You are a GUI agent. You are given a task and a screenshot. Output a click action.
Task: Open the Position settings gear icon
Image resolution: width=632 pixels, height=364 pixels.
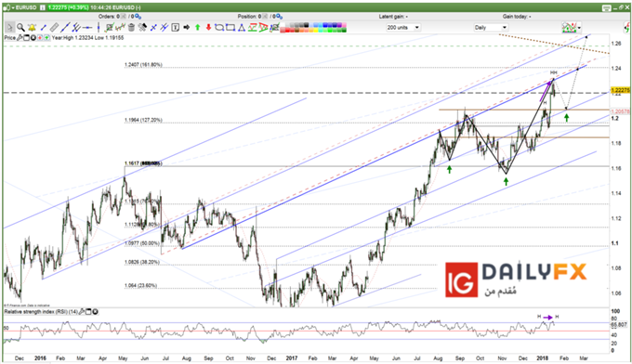click(x=279, y=17)
